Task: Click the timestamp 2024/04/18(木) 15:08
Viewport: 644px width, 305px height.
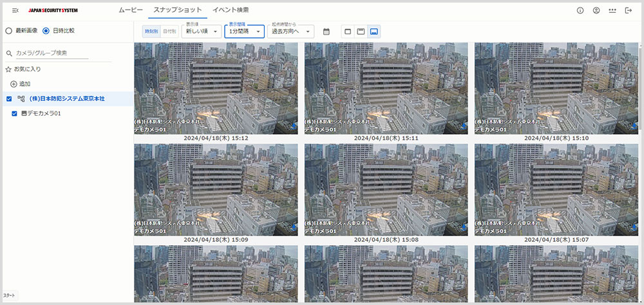Action: tap(386, 239)
